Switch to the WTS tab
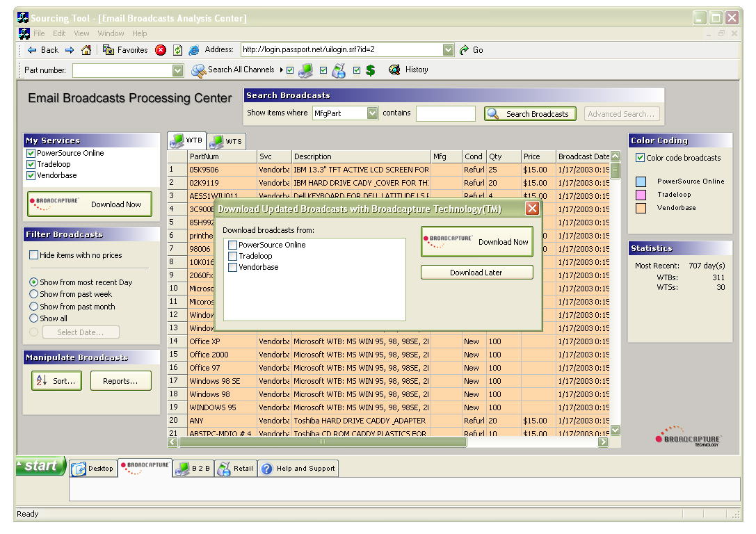 (227, 141)
